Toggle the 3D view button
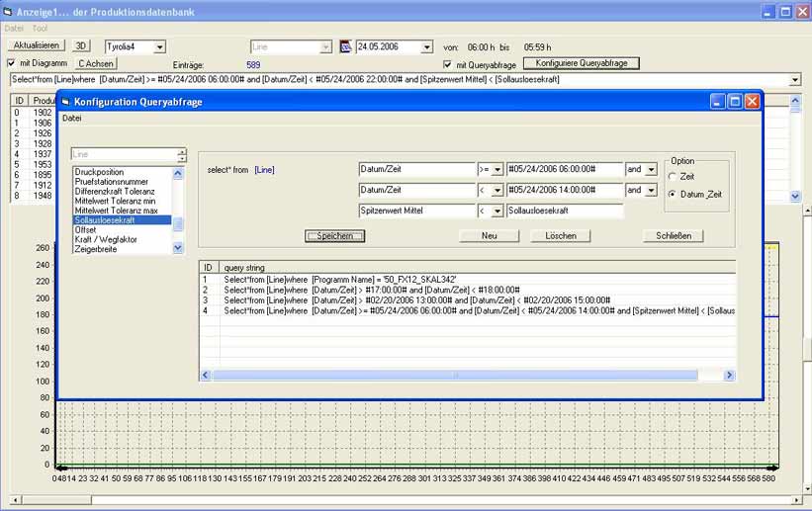 point(81,46)
